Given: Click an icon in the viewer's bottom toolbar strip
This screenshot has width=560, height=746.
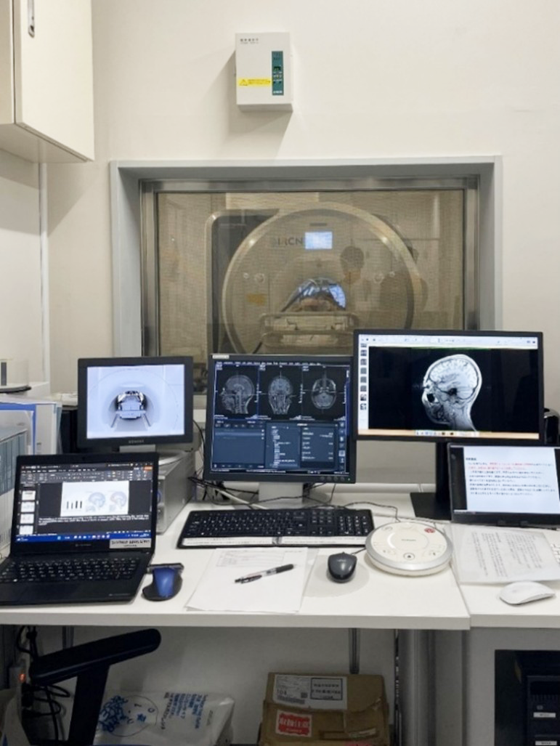Looking at the screenshot, I should point(436,434).
